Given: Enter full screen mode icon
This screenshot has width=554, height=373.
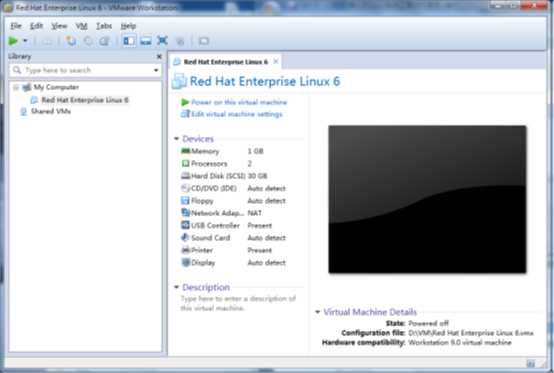Looking at the screenshot, I should tap(162, 41).
